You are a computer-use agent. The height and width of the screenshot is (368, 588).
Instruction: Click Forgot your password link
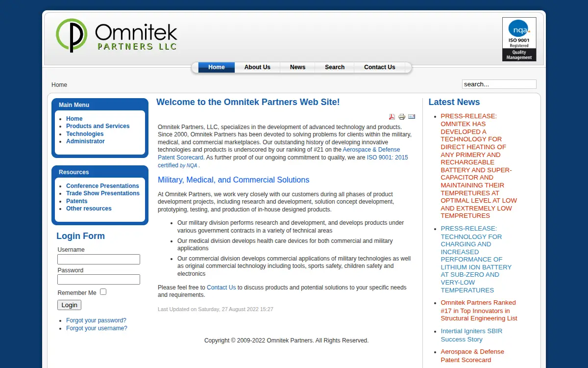97,320
